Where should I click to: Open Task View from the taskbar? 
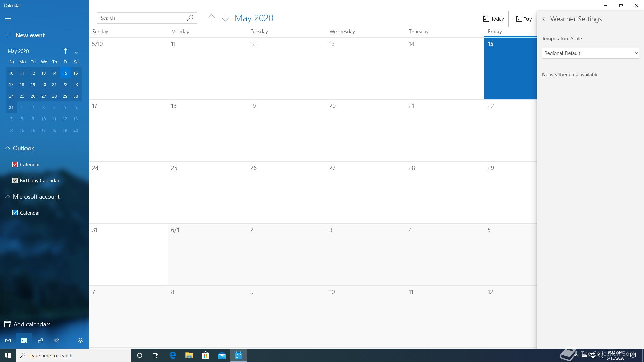(x=156, y=355)
